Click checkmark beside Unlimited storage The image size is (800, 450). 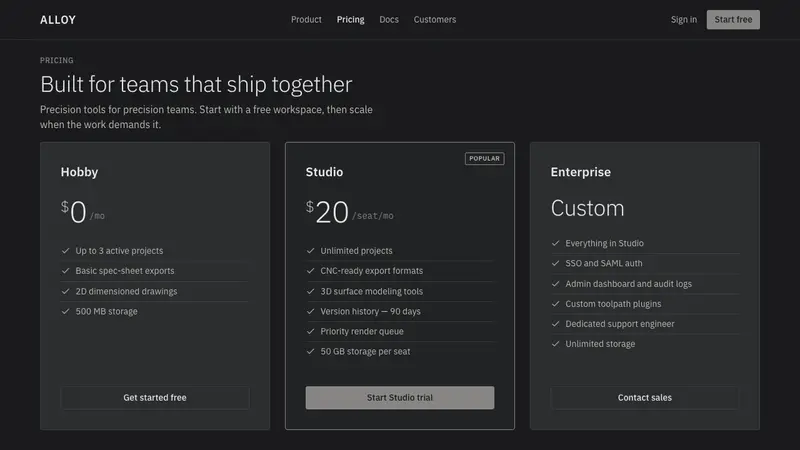click(x=556, y=344)
